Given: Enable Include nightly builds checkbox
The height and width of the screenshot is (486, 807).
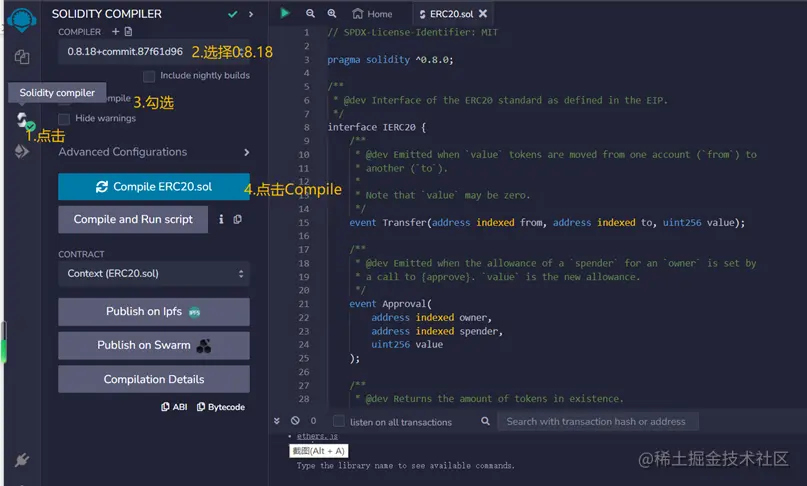Looking at the screenshot, I should [x=149, y=77].
